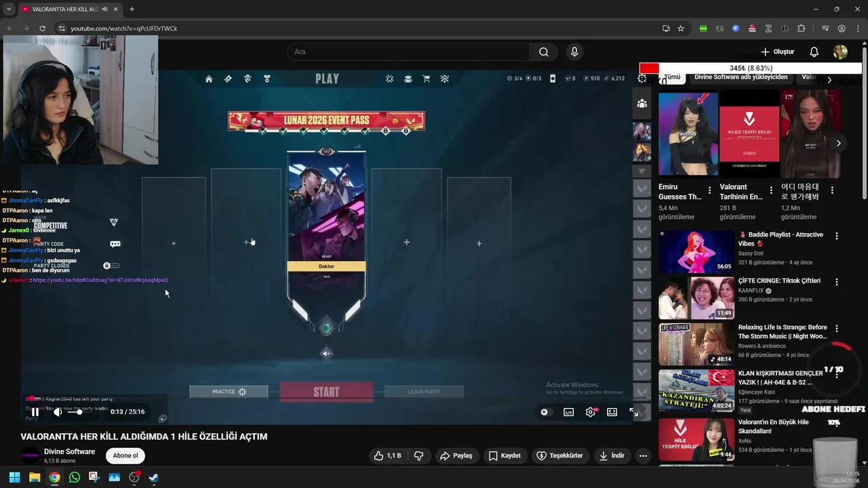Open WhatsApp from the taskbar
The height and width of the screenshot is (488, 868).
click(75, 477)
